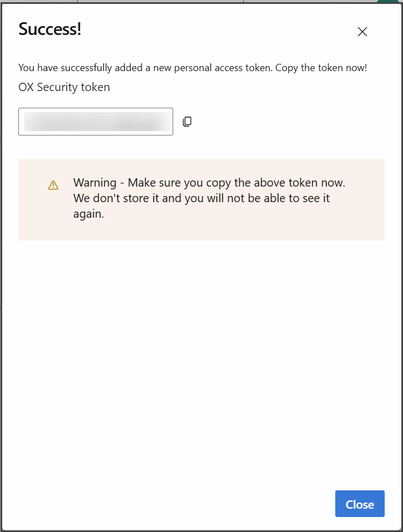This screenshot has width=403, height=532.
Task: Dismiss the dialog with the X icon
Action: point(362,32)
